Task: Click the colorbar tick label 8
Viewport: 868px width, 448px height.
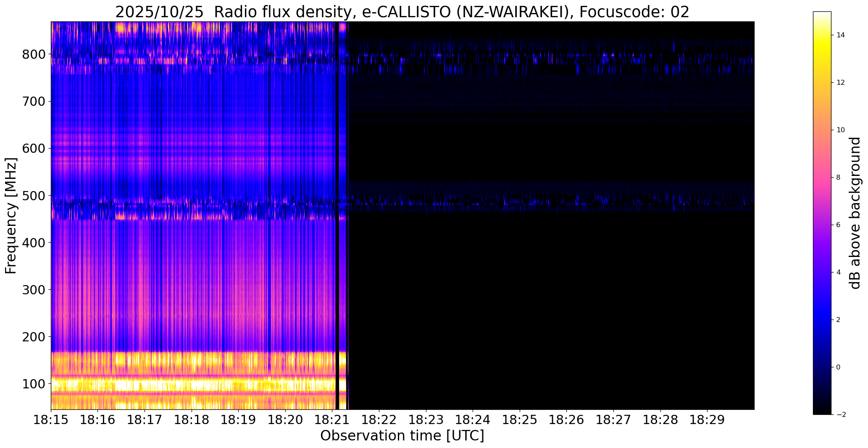Action: click(x=839, y=178)
